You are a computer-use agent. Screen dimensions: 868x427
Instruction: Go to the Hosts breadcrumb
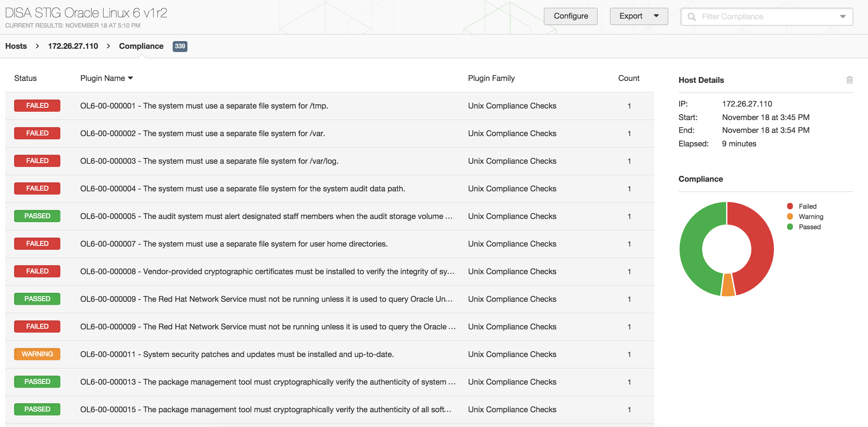(16, 46)
